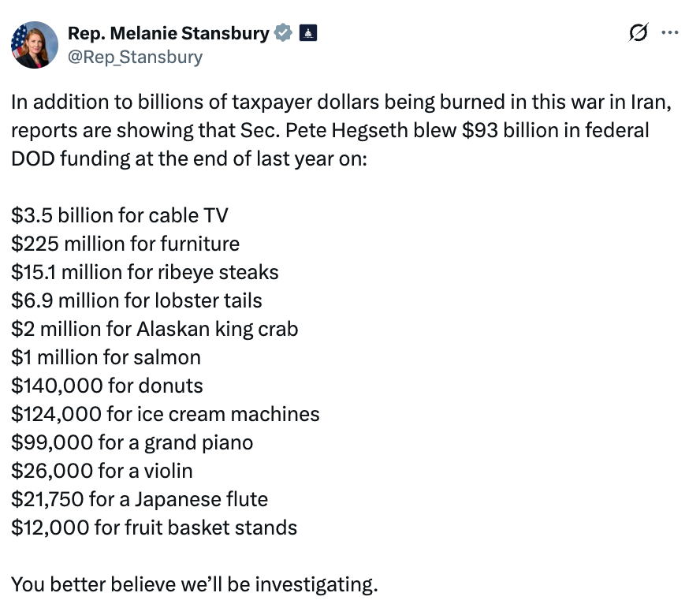
Task: Click the Japanese flute spending line
Action: 140,499
